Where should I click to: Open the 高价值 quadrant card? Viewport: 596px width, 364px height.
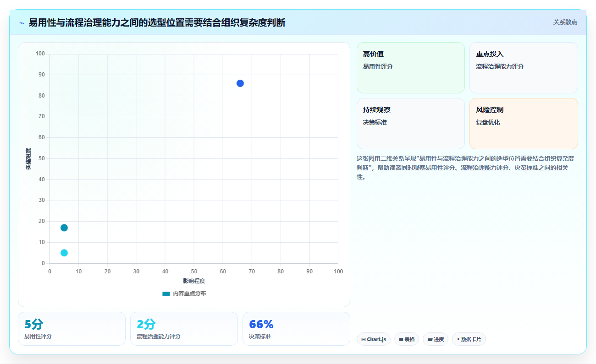411,68
